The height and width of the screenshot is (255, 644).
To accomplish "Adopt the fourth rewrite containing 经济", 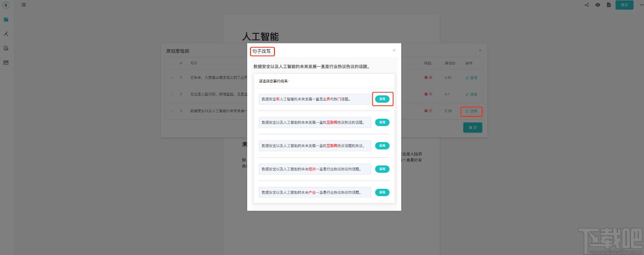I will (x=382, y=169).
